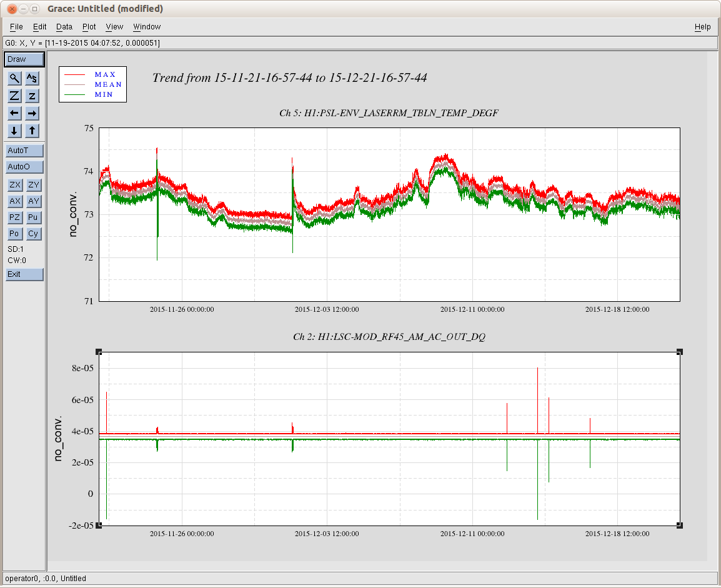Click the G0 X, Y coordinate readout

pos(82,42)
